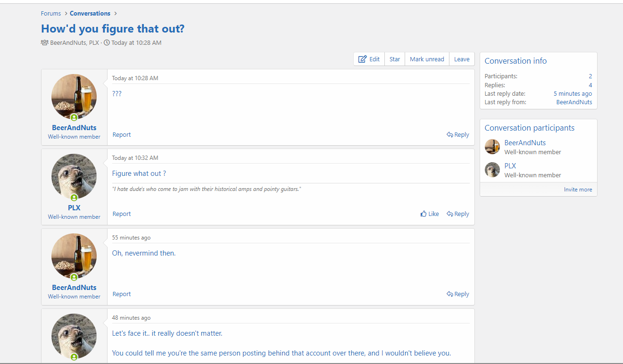Report PLX's 'Figure what out ?' post
Image resolution: width=623 pixels, height=364 pixels.
click(x=122, y=214)
